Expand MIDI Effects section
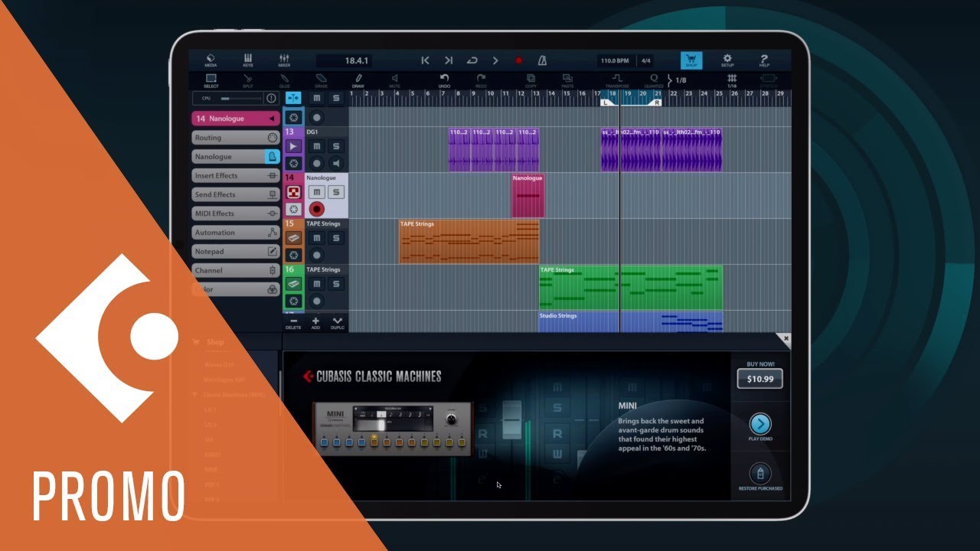This screenshot has width=980, height=551. [x=236, y=214]
